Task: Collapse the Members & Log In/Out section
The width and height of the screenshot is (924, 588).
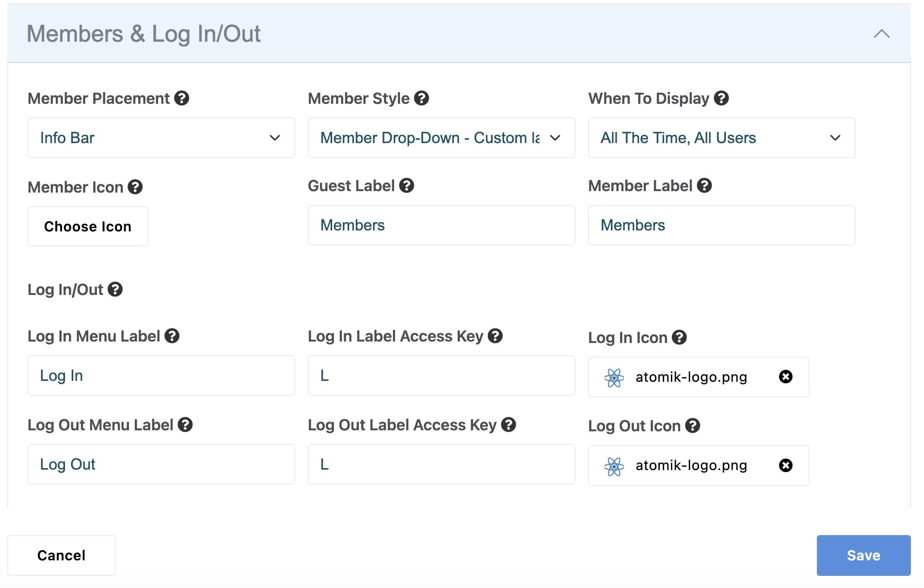Action: point(881,34)
